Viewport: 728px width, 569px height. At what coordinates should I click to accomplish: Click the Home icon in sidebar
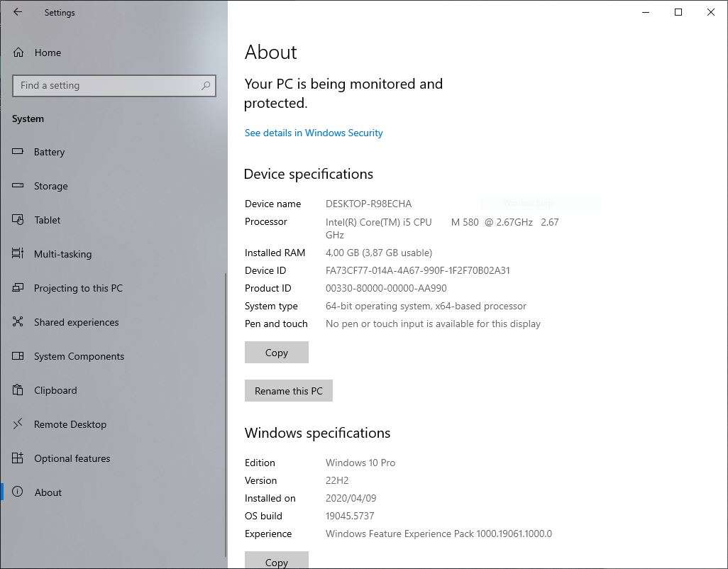(x=18, y=53)
